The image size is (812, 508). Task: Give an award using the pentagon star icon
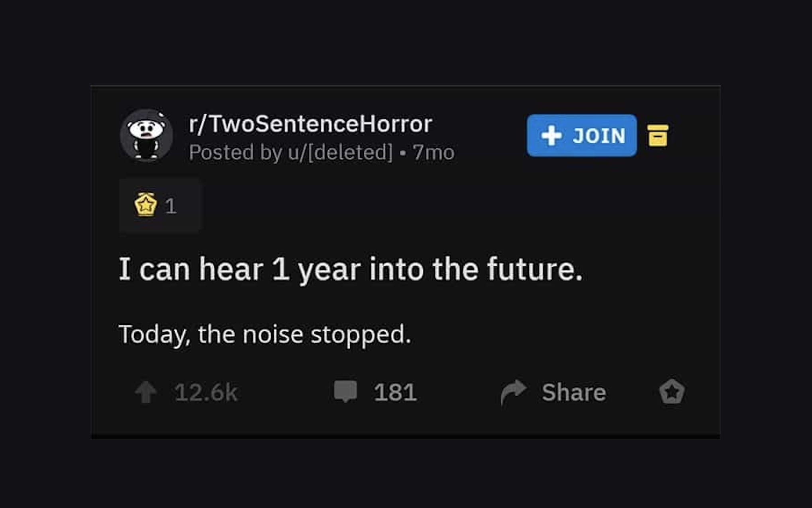click(x=672, y=392)
